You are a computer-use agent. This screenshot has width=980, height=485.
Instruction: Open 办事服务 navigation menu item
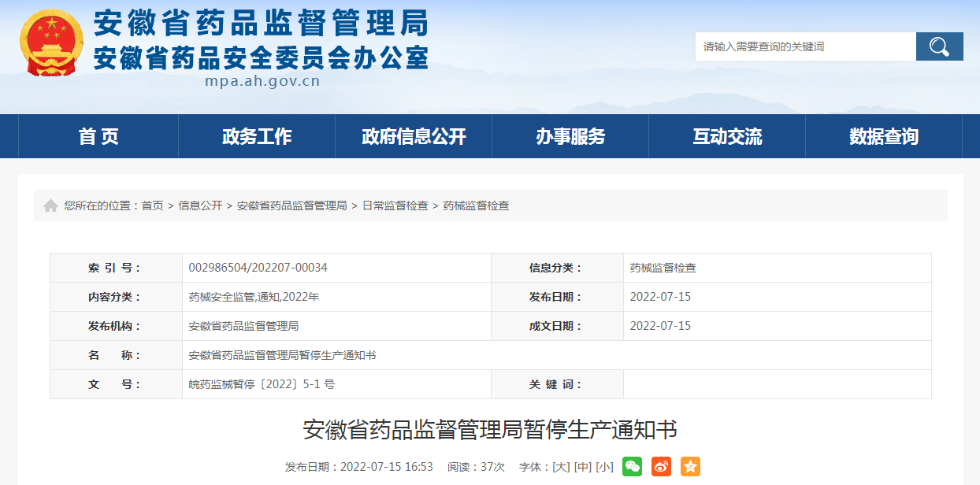coord(570,136)
